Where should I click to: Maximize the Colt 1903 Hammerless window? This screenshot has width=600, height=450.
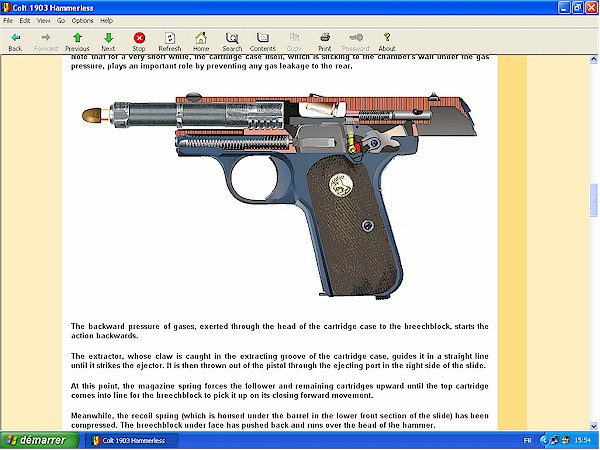578,8
